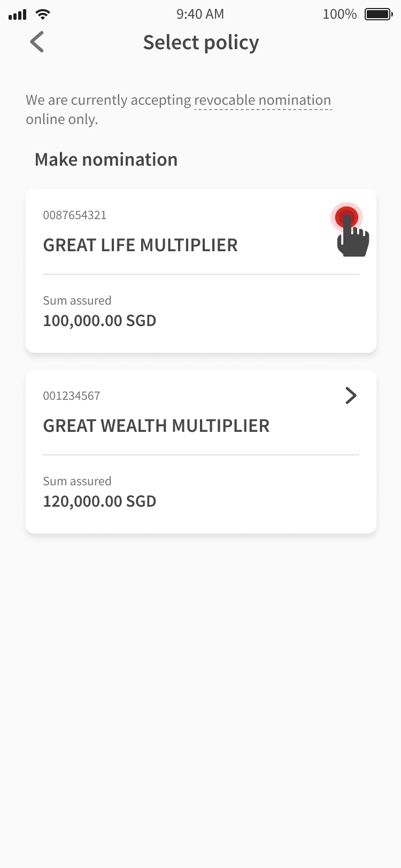The width and height of the screenshot is (401, 868).
Task: Tap the battery icon in status bar
Action: click(x=379, y=14)
